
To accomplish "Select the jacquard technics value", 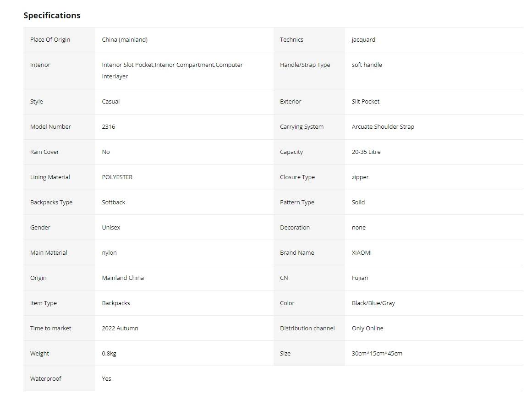I will click(x=363, y=40).
